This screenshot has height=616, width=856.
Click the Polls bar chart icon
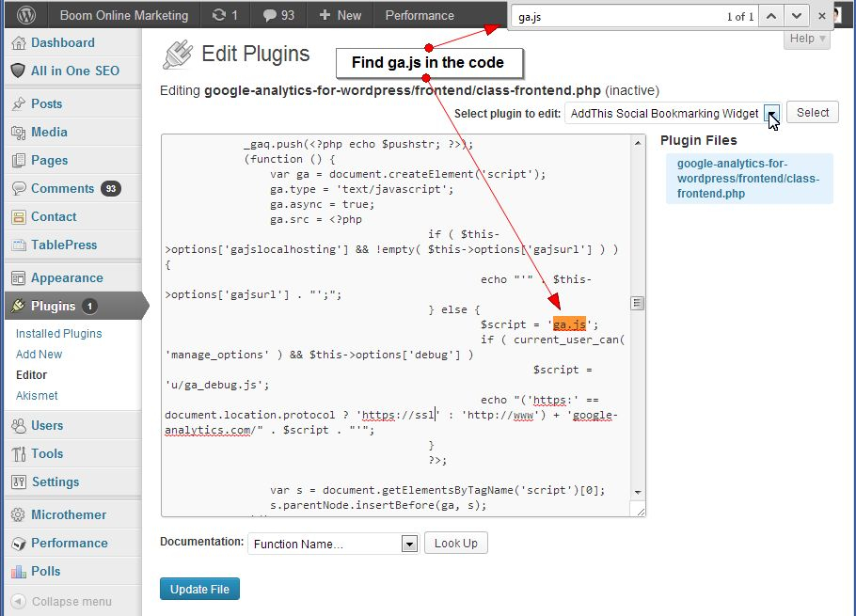coord(18,572)
